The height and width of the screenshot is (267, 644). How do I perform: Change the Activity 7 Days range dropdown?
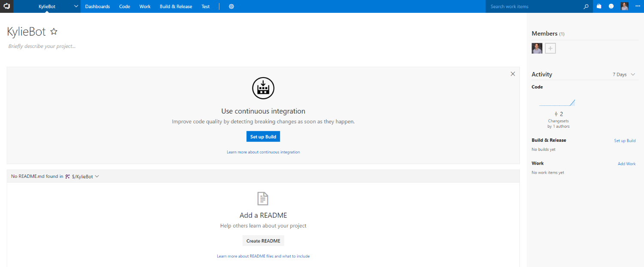624,75
